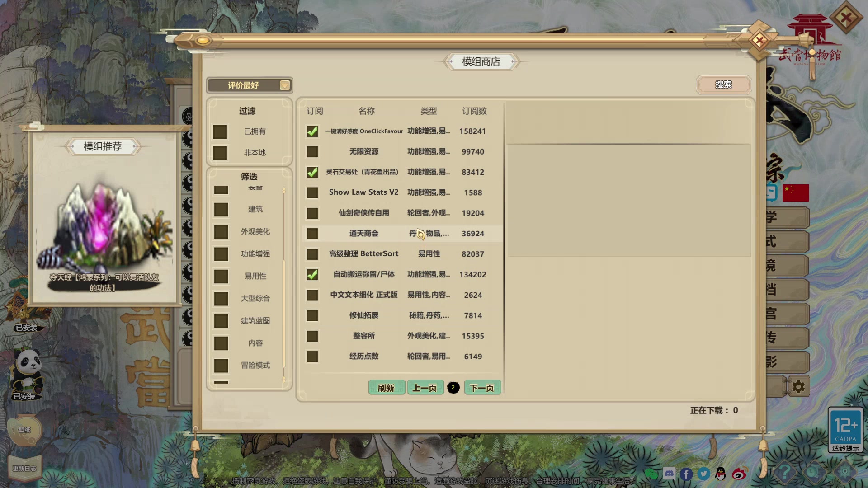This screenshot has height=488, width=868.
Task: Toggle the 已拥有 filter checkbox
Action: 220,131
